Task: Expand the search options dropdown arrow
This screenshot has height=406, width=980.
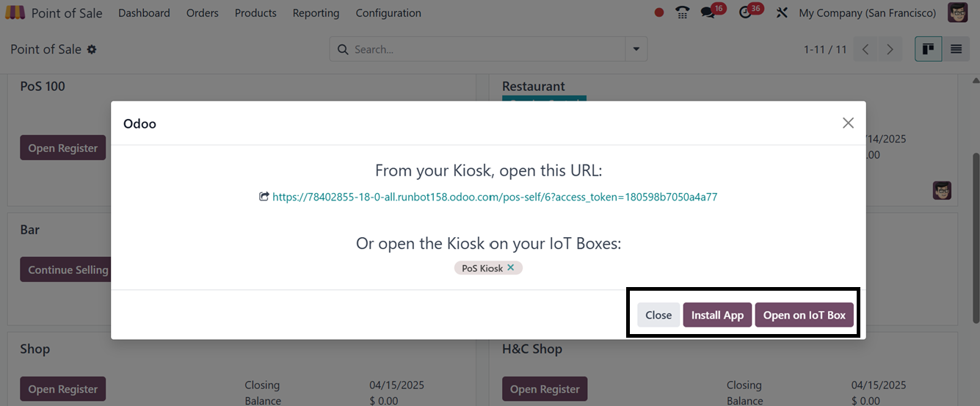Action: click(x=636, y=49)
